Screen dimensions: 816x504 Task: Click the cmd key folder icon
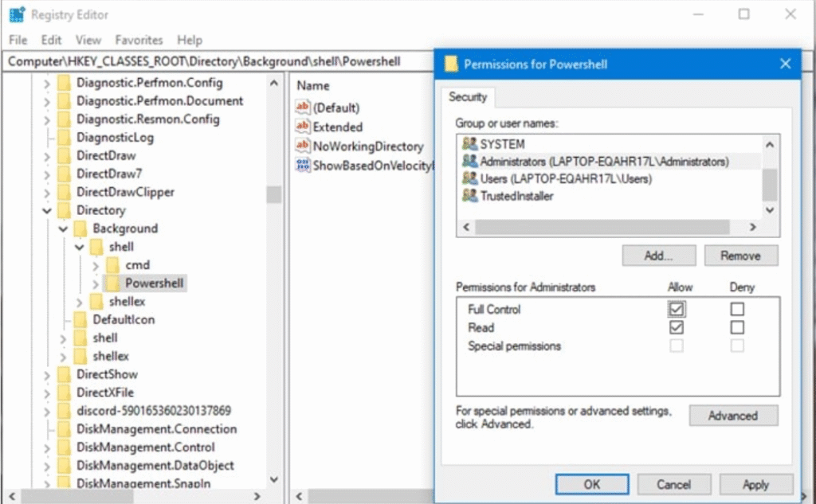tap(114, 264)
